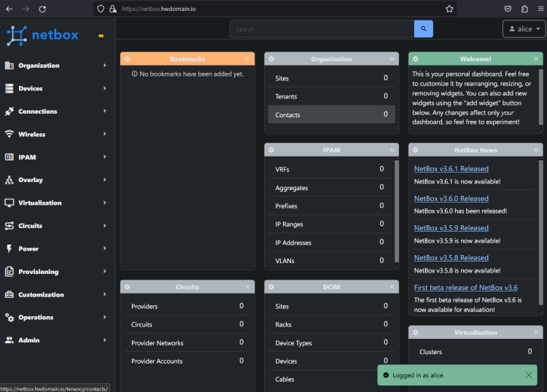Viewport: 547px width, 392px height.
Task: Open Providers in Circuits widget
Action: pyautogui.click(x=187, y=306)
